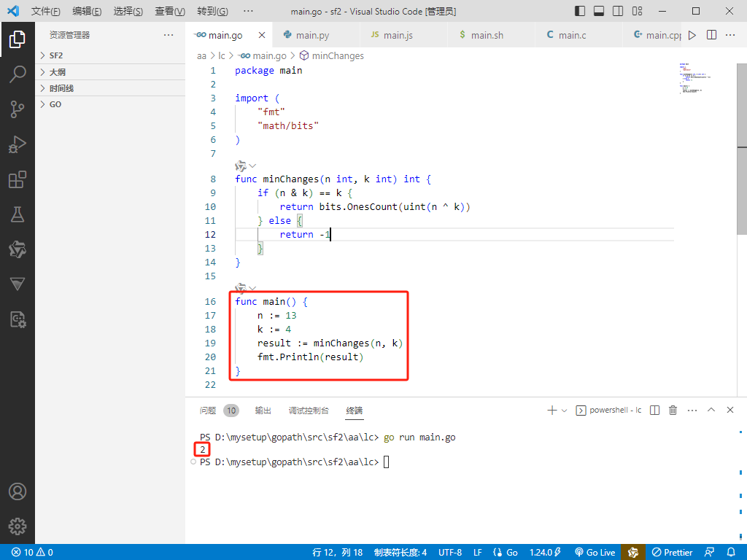Open the 文件(F) menu
Viewport: 747px width, 560px height.
[x=46, y=11]
